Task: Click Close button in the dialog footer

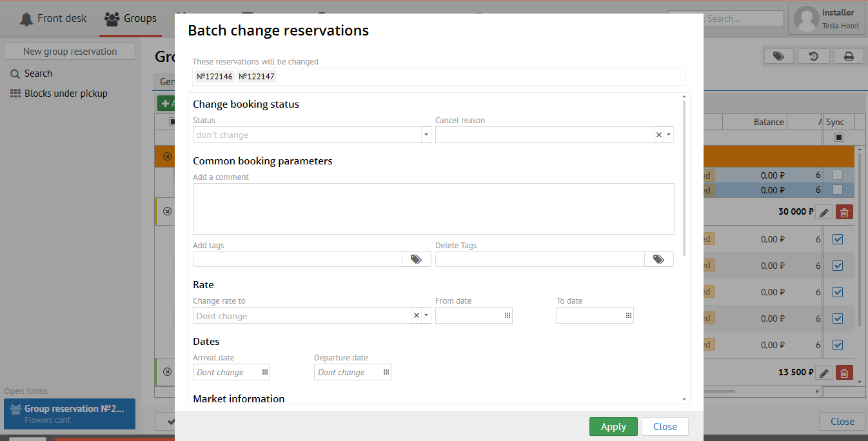Action: tap(665, 426)
